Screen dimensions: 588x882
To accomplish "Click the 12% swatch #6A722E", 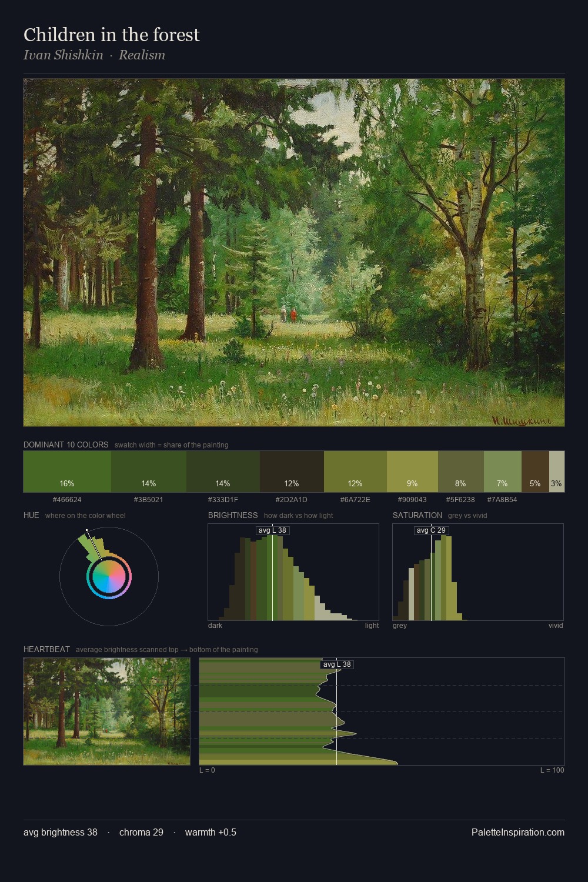I will [355, 472].
